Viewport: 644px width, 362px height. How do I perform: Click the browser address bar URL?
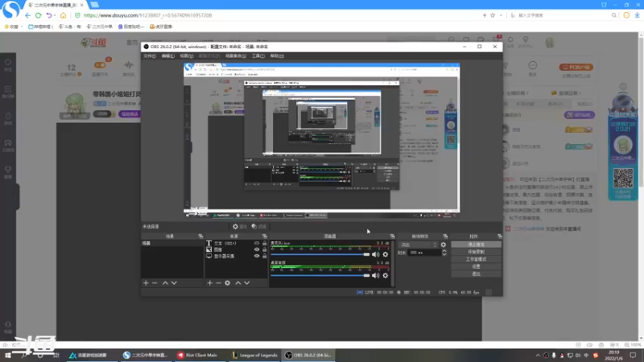(147, 15)
